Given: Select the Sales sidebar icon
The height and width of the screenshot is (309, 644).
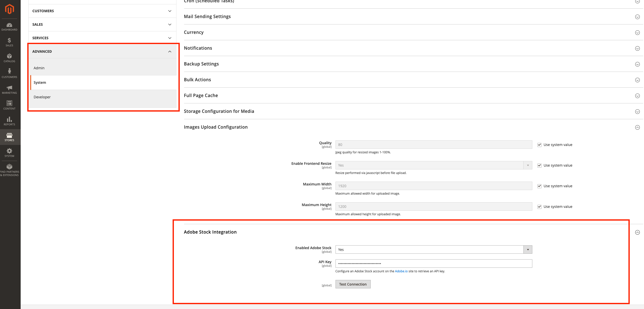Looking at the screenshot, I should (9, 42).
